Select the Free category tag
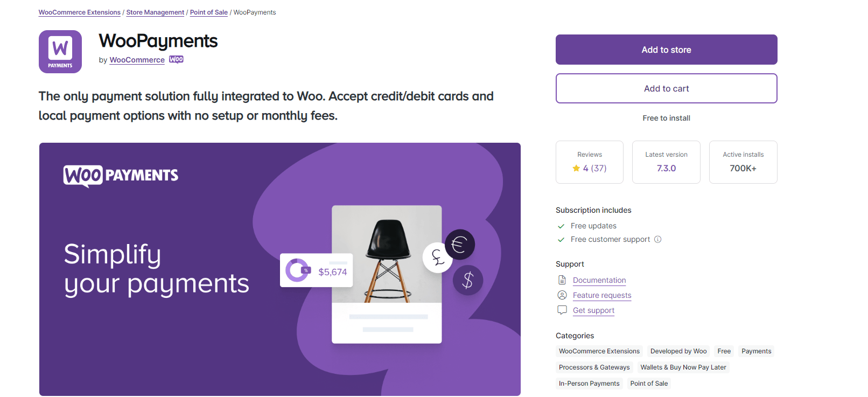Viewport: 868px width, 397px height. click(x=724, y=351)
